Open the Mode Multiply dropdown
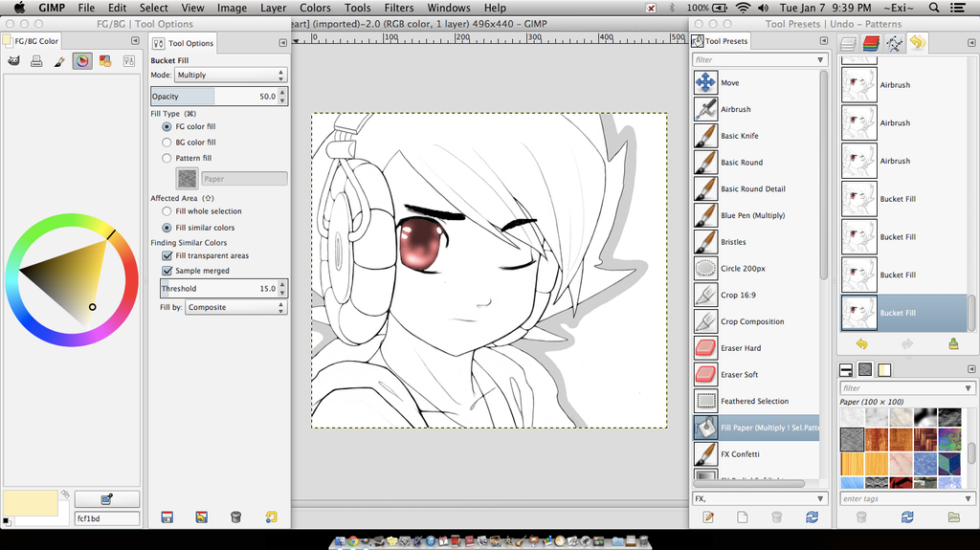This screenshot has width=980, height=550. click(230, 75)
